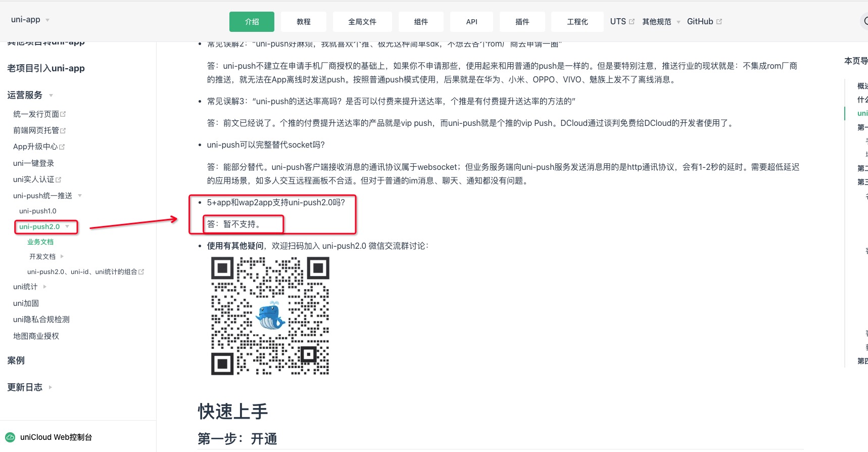Expand the uni统计 sidebar group

[30, 287]
